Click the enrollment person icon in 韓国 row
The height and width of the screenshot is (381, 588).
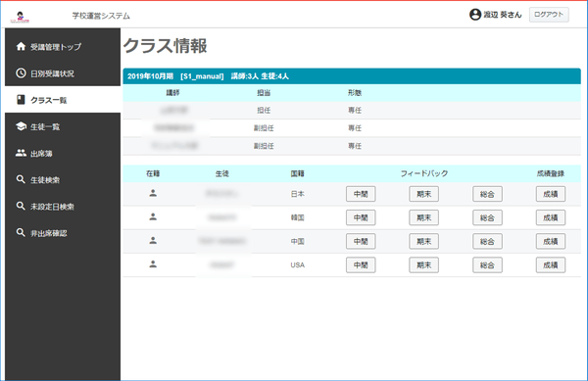153,216
